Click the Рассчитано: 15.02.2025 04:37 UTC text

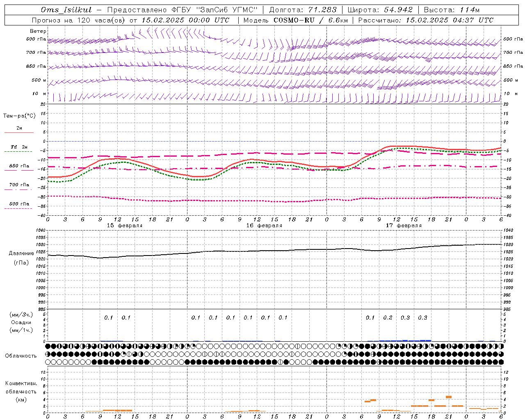coord(426,20)
